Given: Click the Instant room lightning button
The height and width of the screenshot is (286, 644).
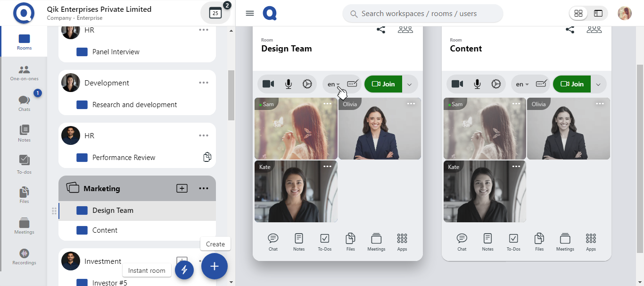Looking at the screenshot, I should (x=184, y=270).
